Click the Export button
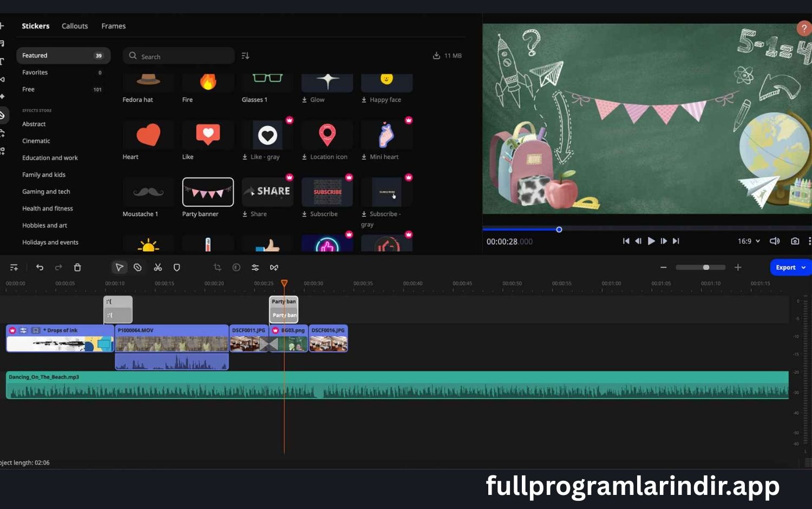This screenshot has height=509, width=812. tap(786, 267)
